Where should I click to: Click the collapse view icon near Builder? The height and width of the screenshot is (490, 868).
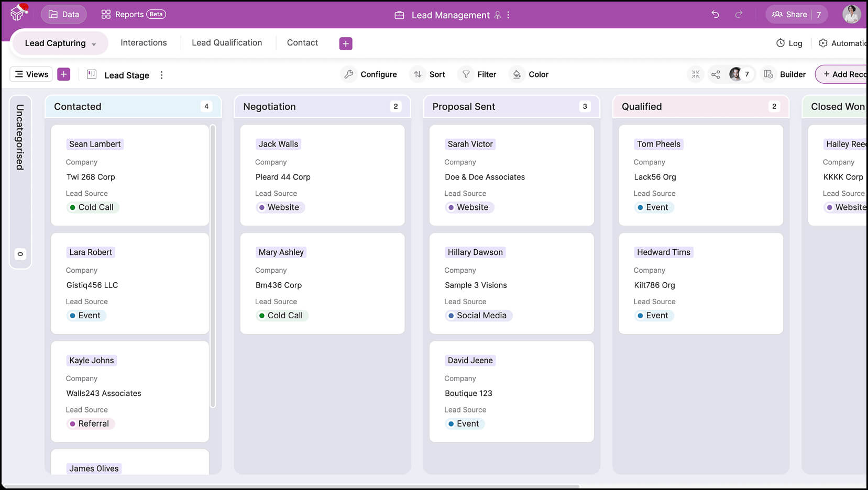pos(695,74)
